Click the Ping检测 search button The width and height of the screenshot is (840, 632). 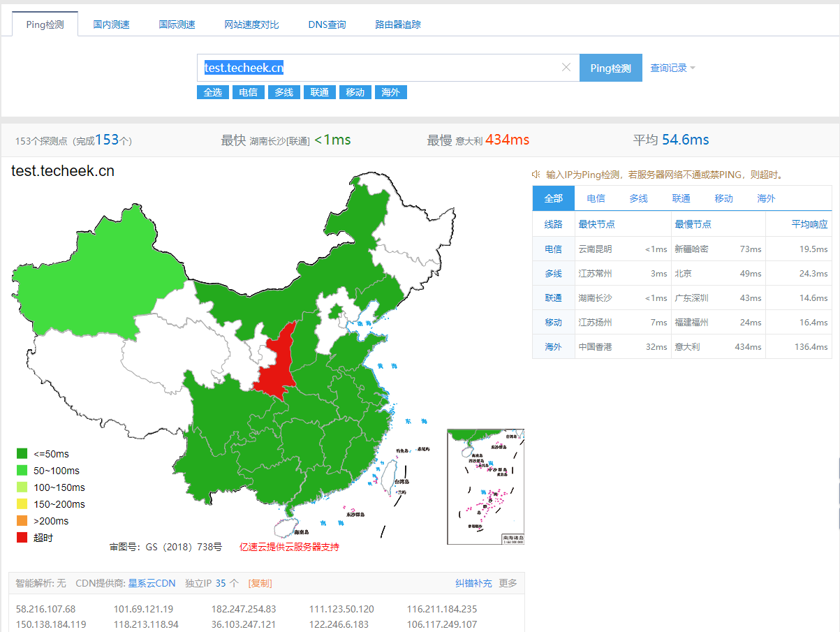coord(610,68)
